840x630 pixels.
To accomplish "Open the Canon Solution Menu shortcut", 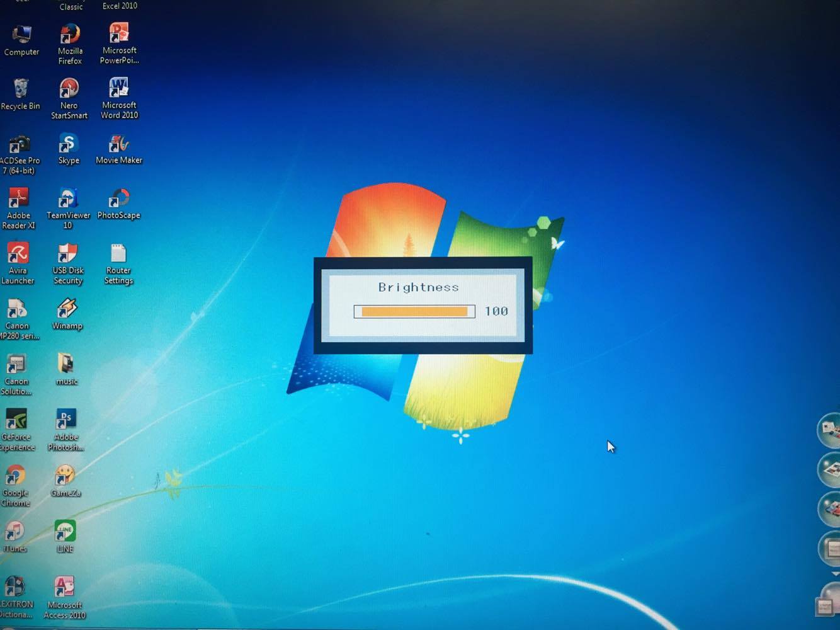I will pos(16,375).
